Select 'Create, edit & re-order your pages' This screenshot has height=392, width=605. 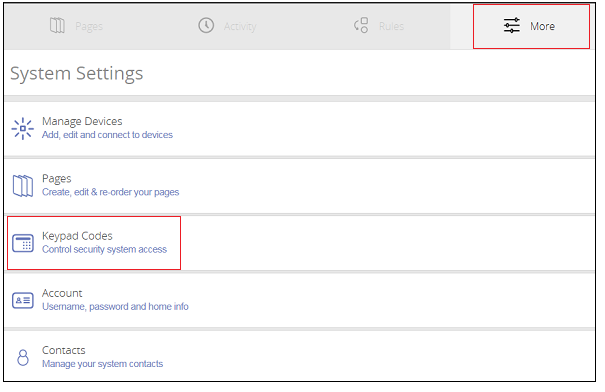110,192
